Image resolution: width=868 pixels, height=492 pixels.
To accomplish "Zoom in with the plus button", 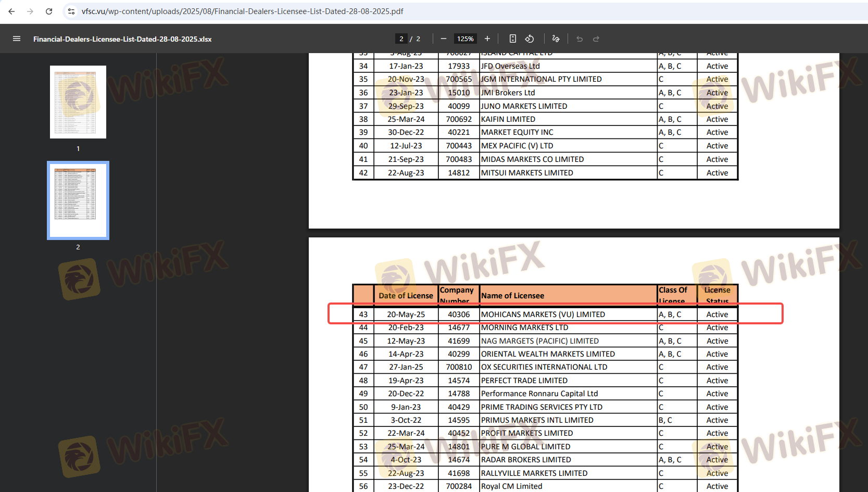I will [487, 39].
